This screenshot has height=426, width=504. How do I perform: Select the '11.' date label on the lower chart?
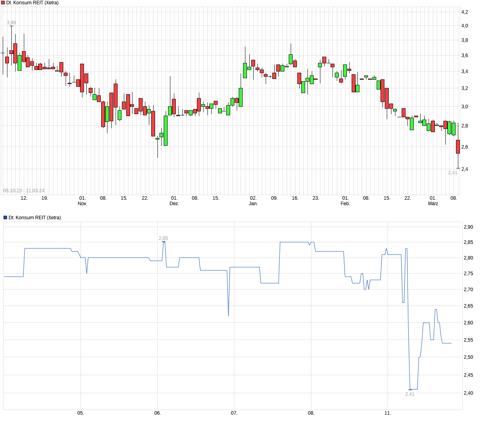[388, 412]
